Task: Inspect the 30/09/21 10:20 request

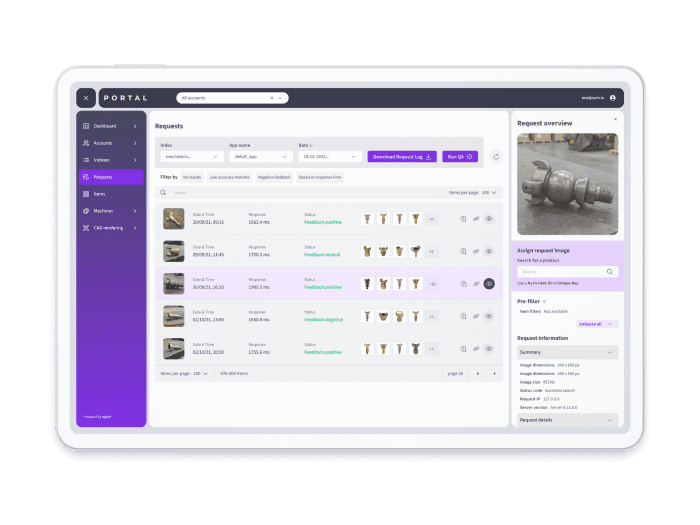Action: [463, 284]
